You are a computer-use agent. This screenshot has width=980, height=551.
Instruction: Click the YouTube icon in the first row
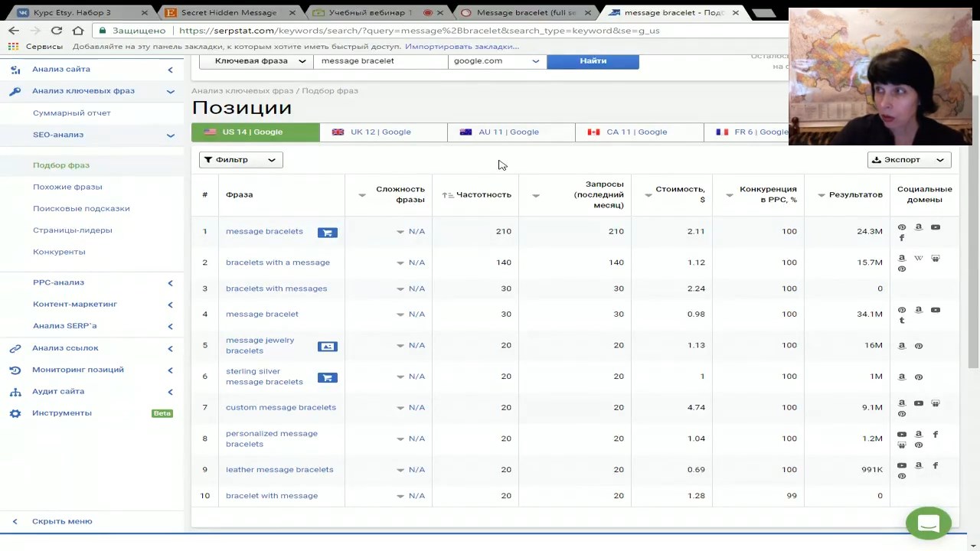point(935,227)
